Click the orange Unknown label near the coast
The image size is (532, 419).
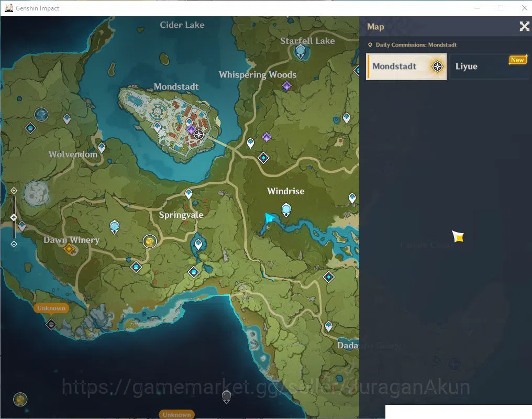51,308
